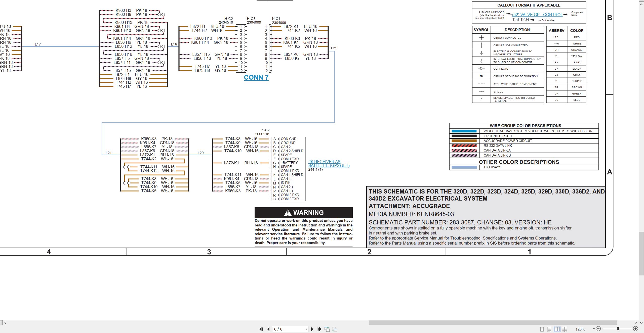The width and height of the screenshot is (644, 333).
Task: Click the K-C2 connector label
Action: (x=265, y=130)
